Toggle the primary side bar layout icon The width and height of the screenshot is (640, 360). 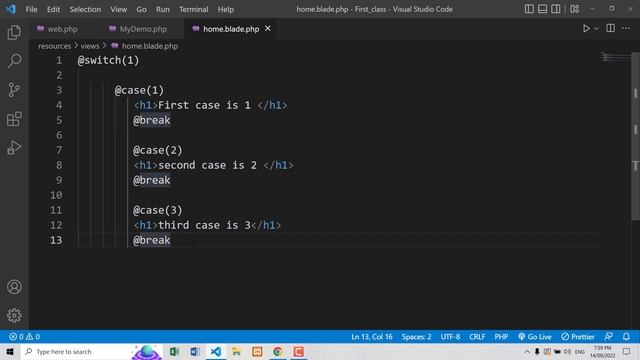(x=529, y=9)
